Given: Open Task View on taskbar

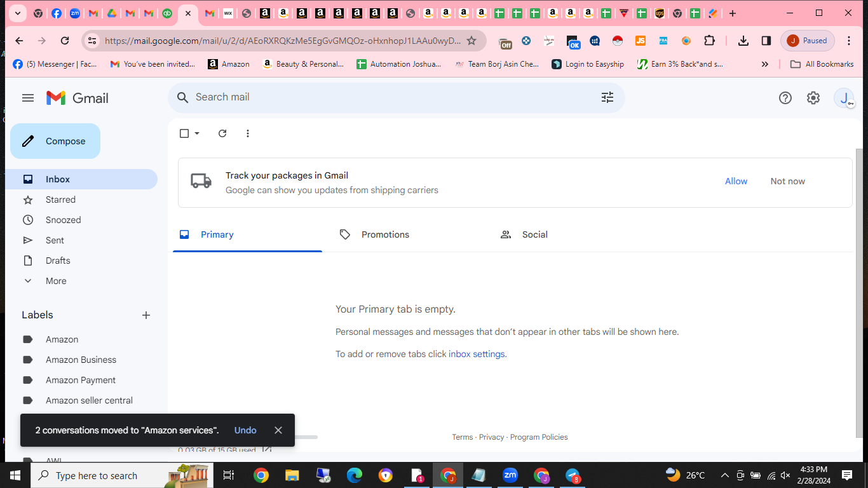Looking at the screenshot, I should (229, 475).
